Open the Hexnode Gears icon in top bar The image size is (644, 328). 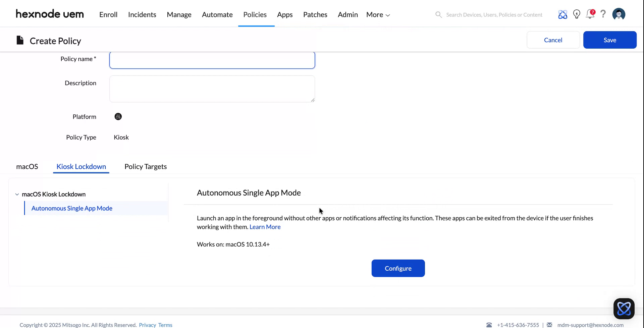(563, 14)
